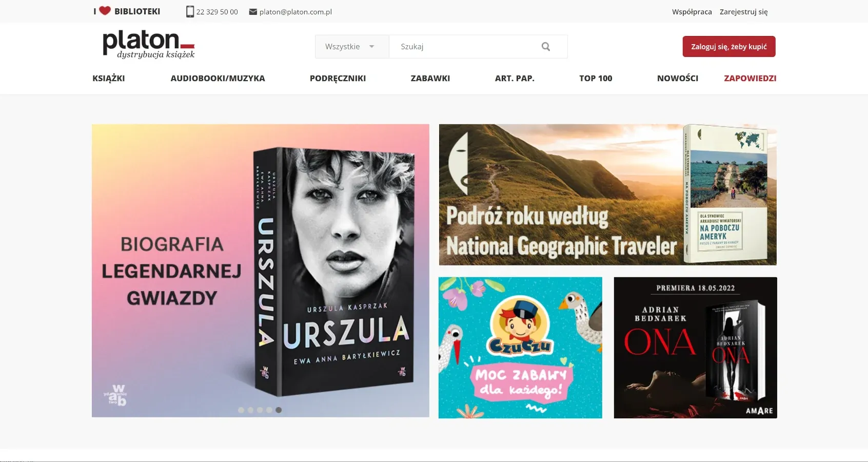
Task: Click the red heart Biblioteki icon
Action: click(x=105, y=11)
